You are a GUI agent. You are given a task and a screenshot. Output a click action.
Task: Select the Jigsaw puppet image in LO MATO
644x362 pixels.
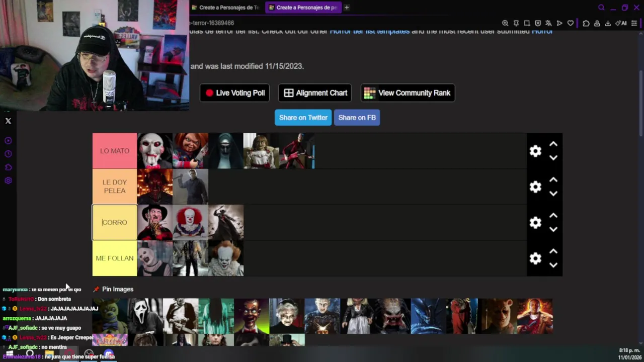[x=155, y=151]
